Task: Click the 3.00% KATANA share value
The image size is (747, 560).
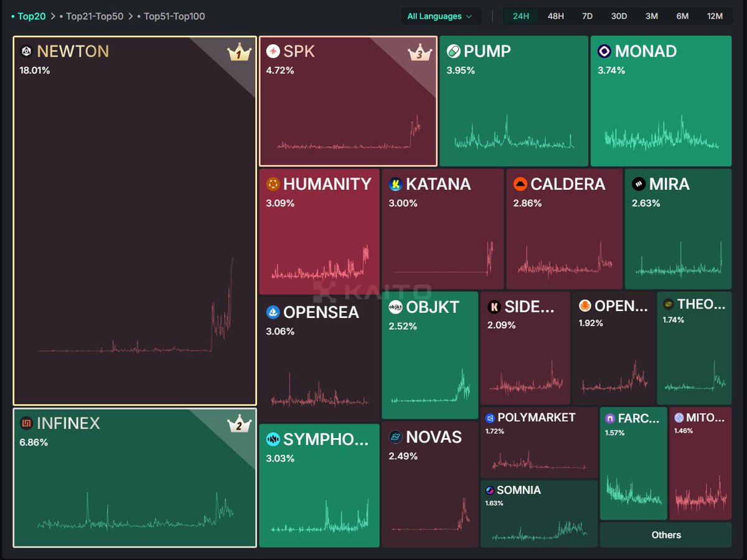Action: coord(403,203)
